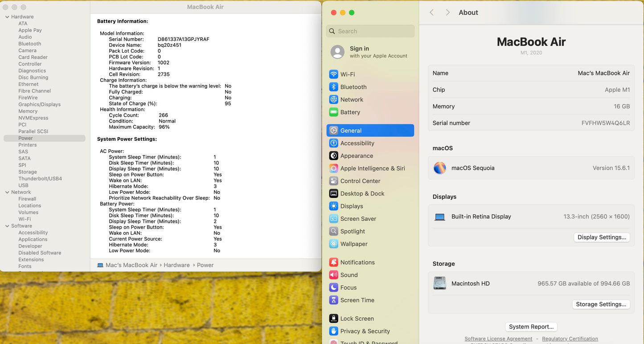
Task: Select Thunderbolt/USB4 in the Hardware list
Action: tap(40, 179)
